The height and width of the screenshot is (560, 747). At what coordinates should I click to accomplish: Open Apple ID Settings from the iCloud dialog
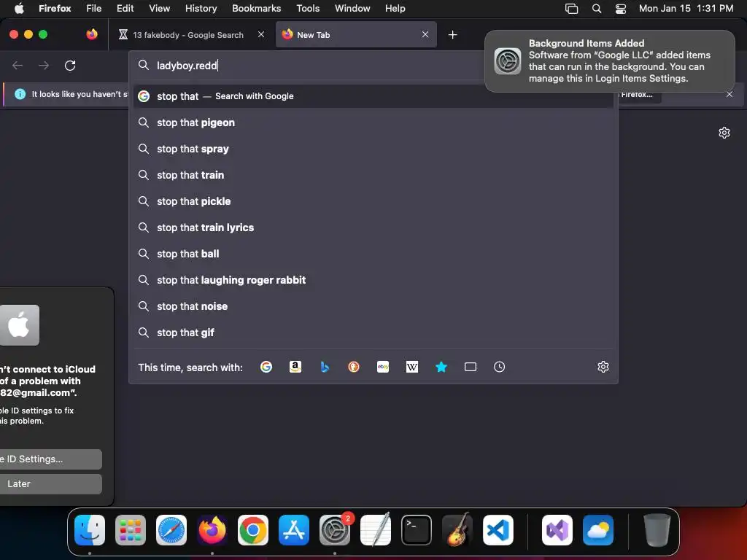[x=51, y=459]
